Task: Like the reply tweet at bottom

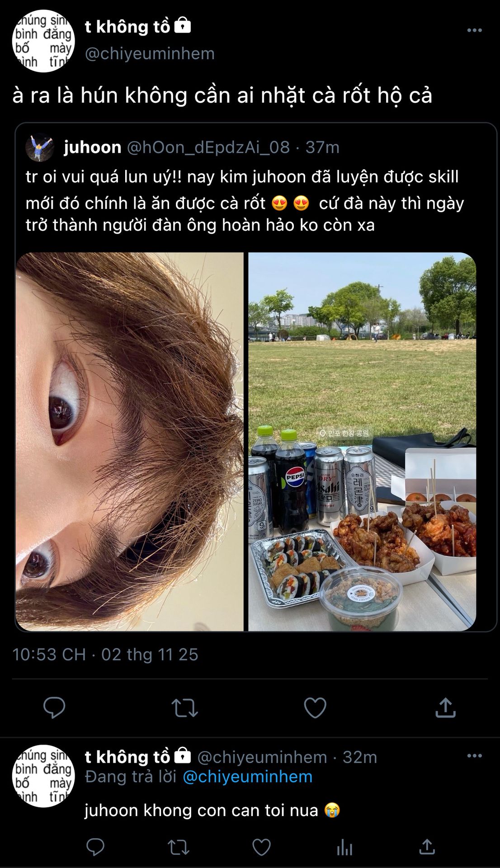Action: tap(261, 847)
